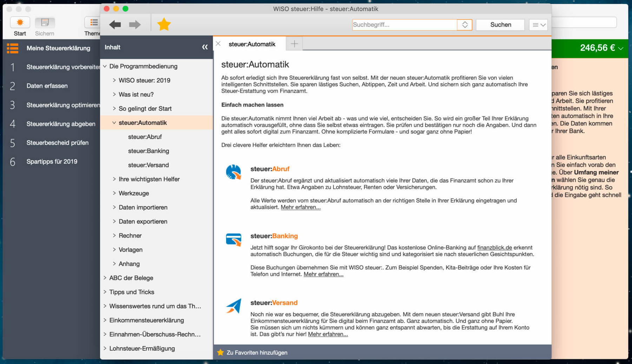Follow Mehr erfahren link under steuer:Banking

[323, 274]
